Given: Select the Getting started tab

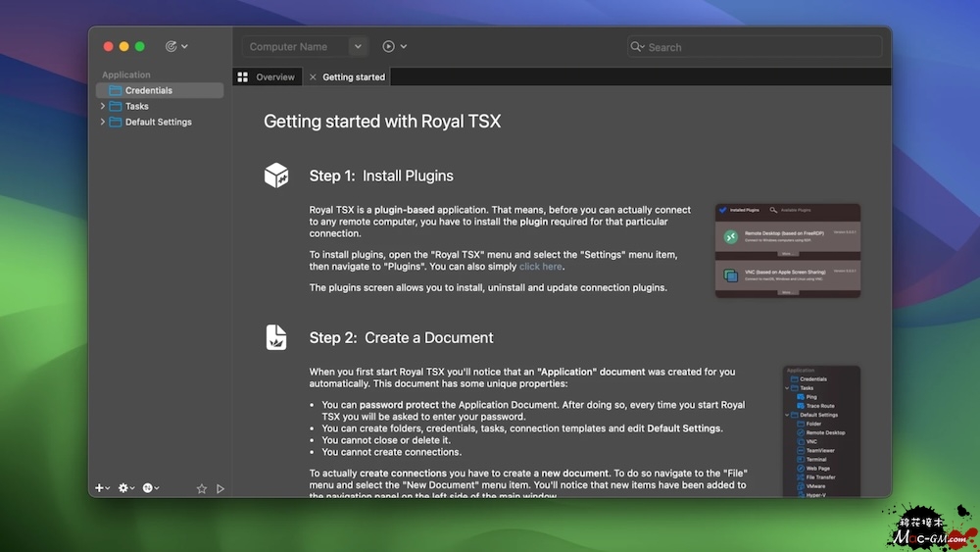Looking at the screenshot, I should (x=354, y=76).
